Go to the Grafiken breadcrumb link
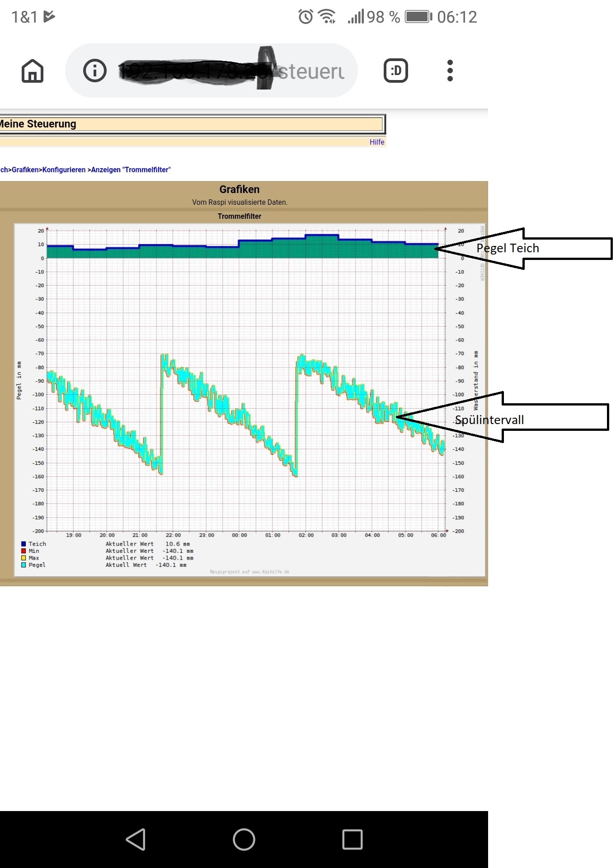The image size is (616, 868). coord(25,170)
